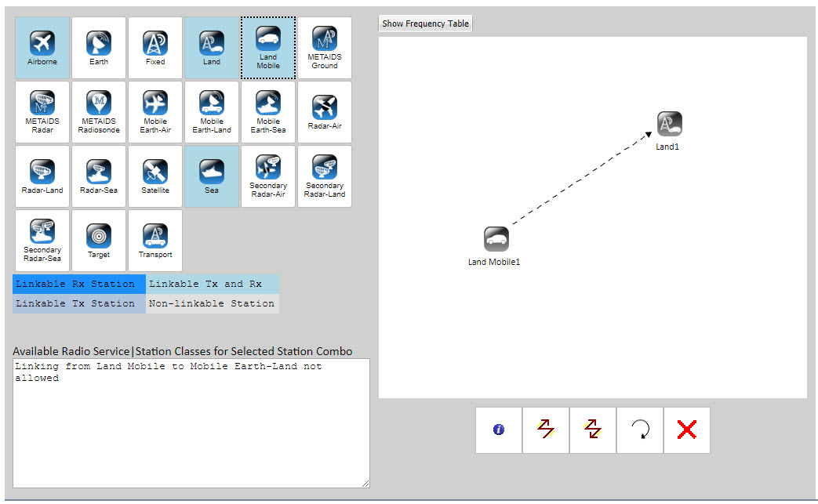Select the Airborne station icon
The width and height of the screenshot is (818, 504).
[x=42, y=48]
